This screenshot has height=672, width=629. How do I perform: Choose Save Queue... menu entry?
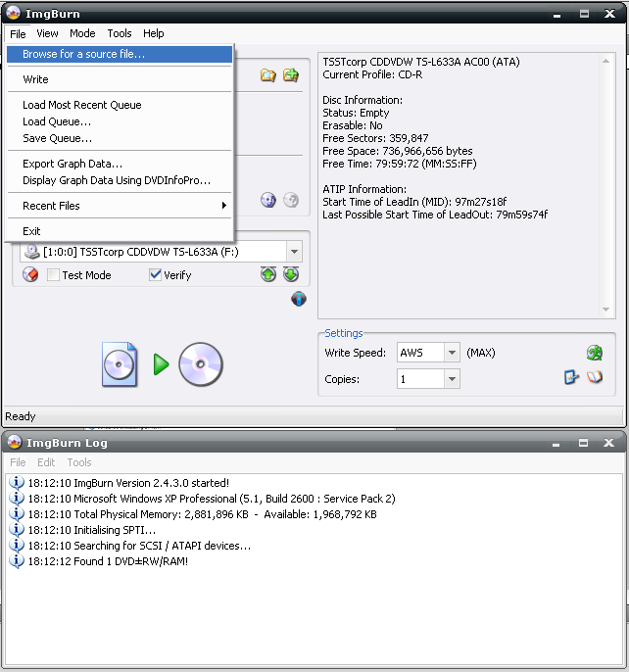coord(120,138)
